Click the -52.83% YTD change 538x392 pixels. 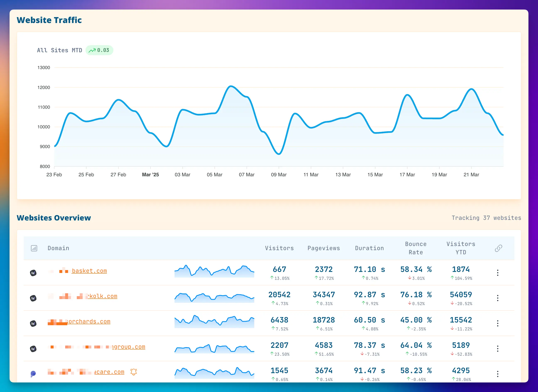[461, 354]
